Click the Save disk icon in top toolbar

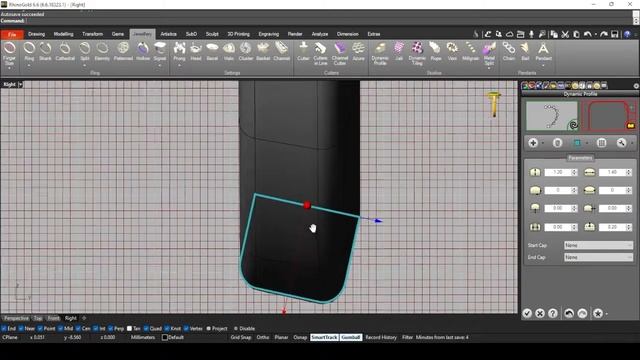614,34
